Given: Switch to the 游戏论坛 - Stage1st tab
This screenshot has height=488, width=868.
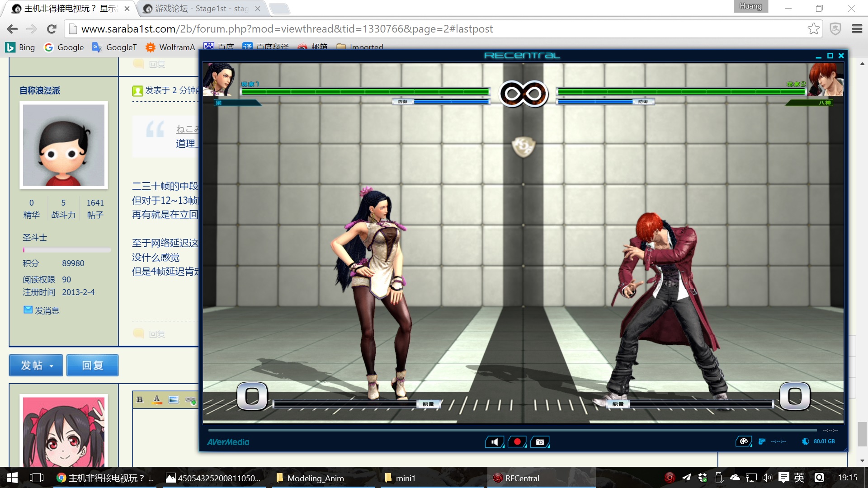Looking at the screenshot, I should [201, 9].
